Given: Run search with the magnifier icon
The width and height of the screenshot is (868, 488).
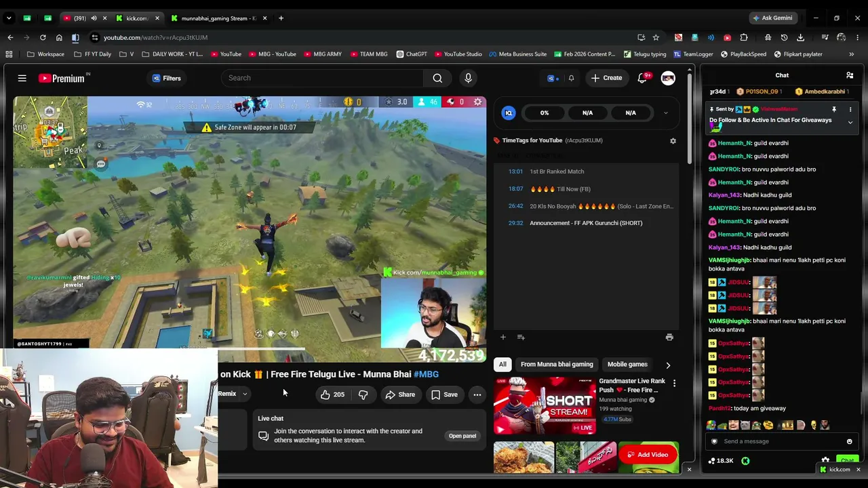Looking at the screenshot, I should 437,78.
